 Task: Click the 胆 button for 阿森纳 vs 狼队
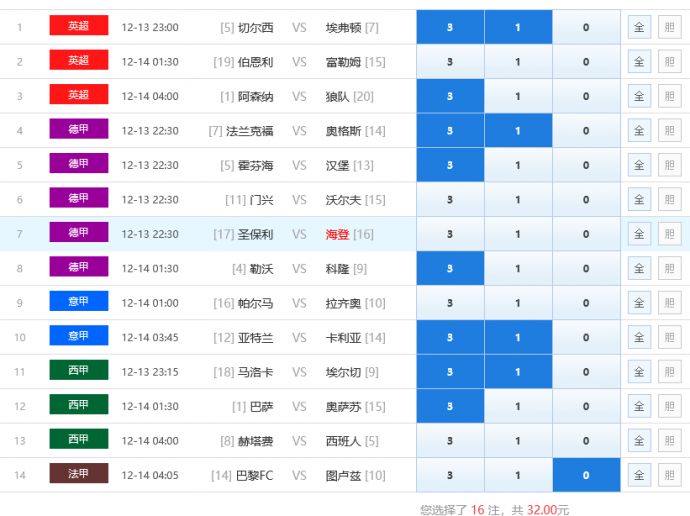(669, 96)
